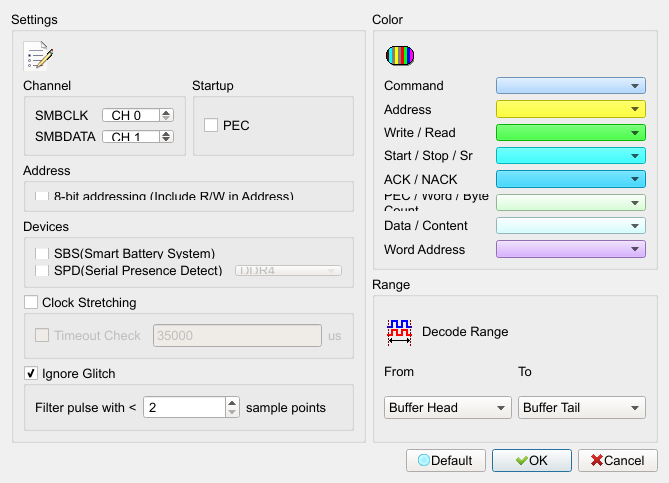Click the rainbow Color palette icon

(x=400, y=55)
